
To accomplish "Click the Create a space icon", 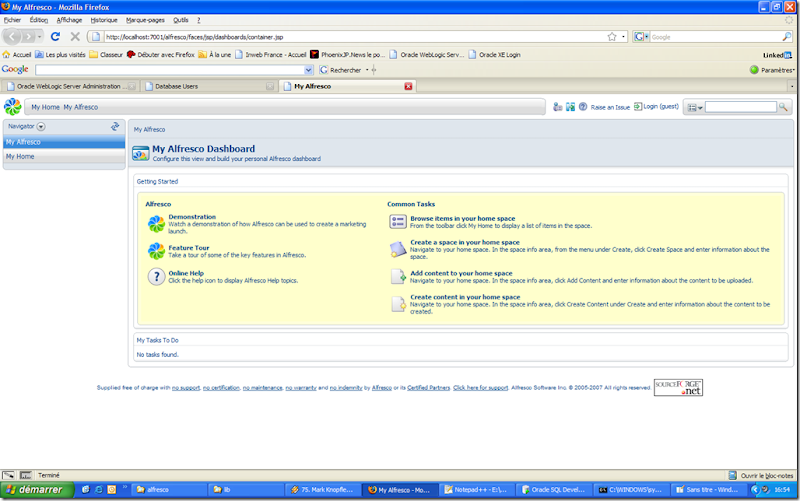I will 398,249.
